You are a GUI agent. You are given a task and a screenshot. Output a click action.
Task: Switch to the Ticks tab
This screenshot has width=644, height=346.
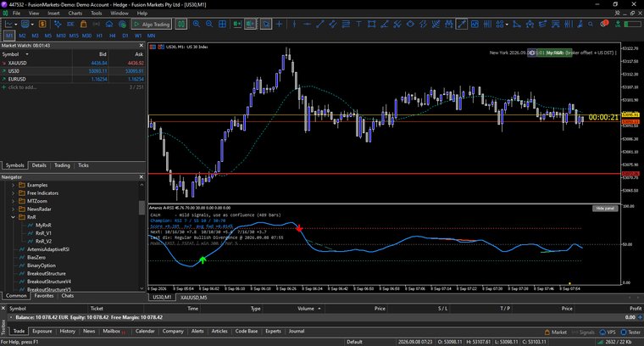[x=83, y=165]
